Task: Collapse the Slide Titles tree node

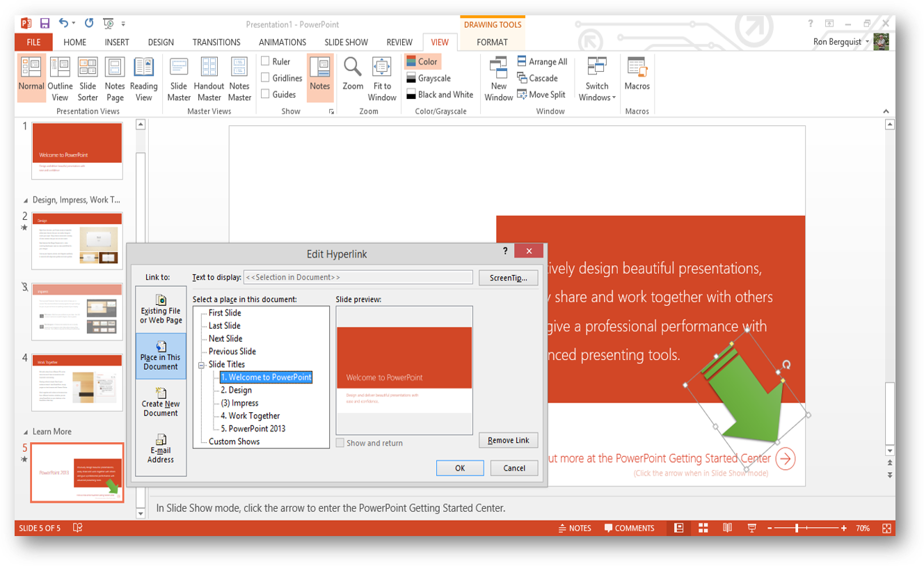Action: 202,365
